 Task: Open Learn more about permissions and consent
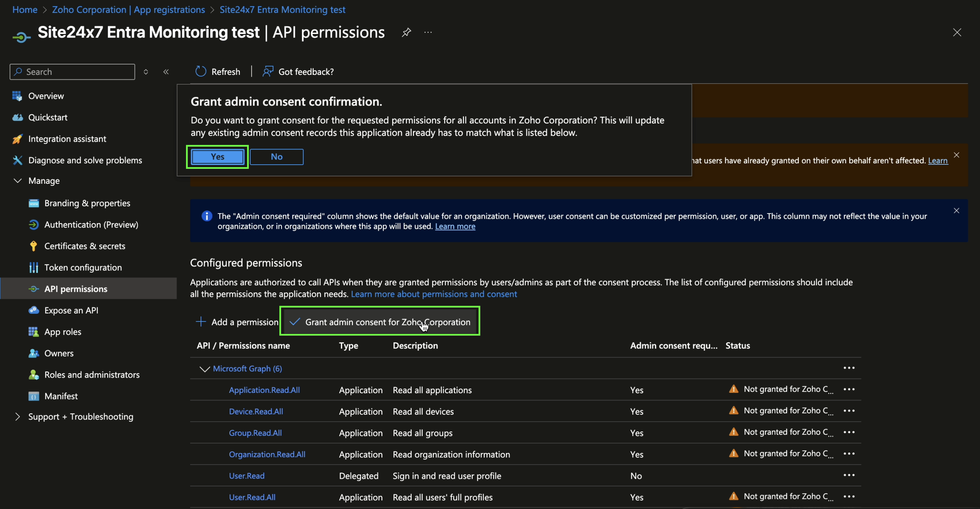[x=434, y=294]
